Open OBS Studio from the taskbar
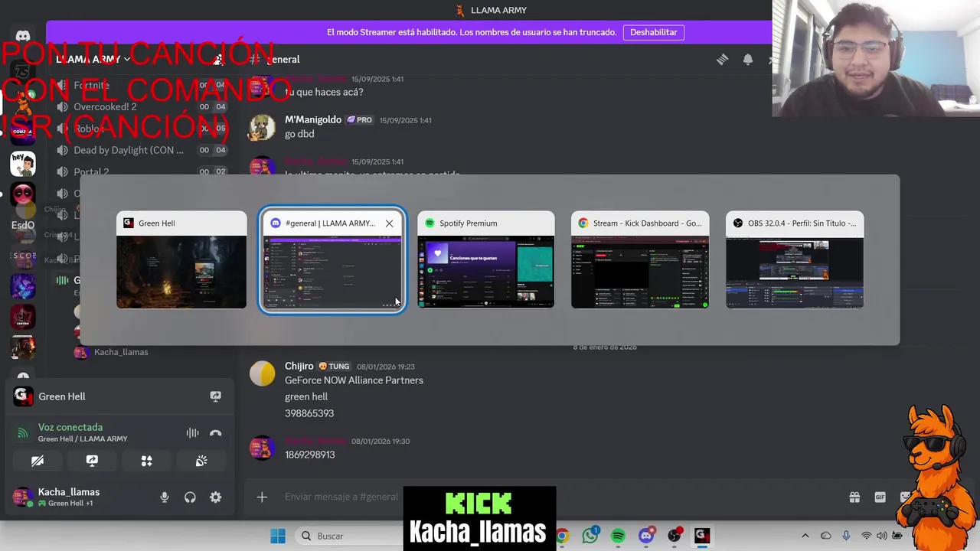 click(x=675, y=536)
